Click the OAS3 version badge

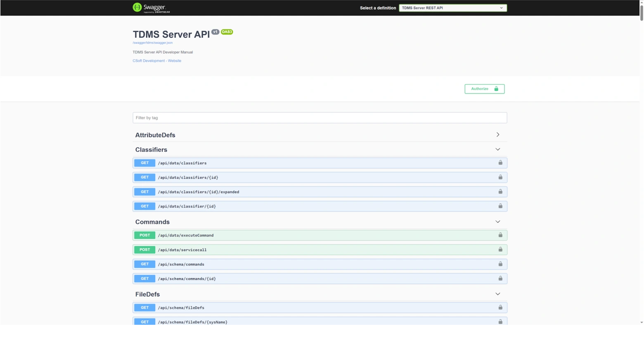coord(227,32)
